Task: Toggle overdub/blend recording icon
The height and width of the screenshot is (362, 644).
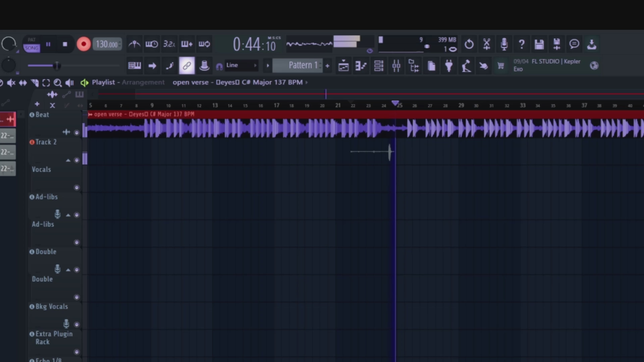Action: tap(187, 44)
